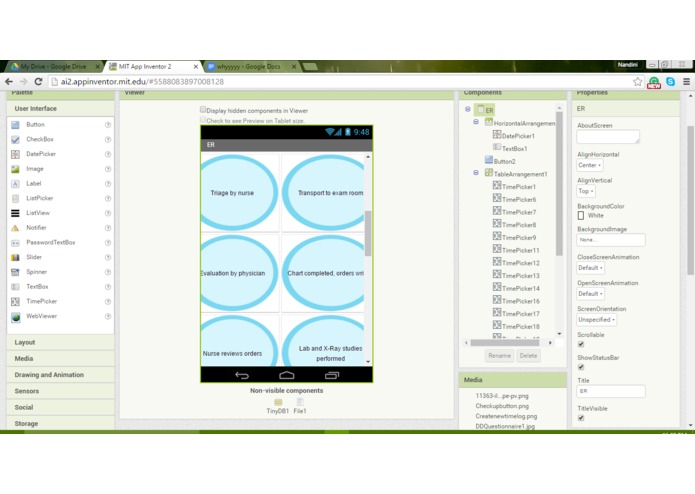Select the Spinner palette icon

(15, 272)
